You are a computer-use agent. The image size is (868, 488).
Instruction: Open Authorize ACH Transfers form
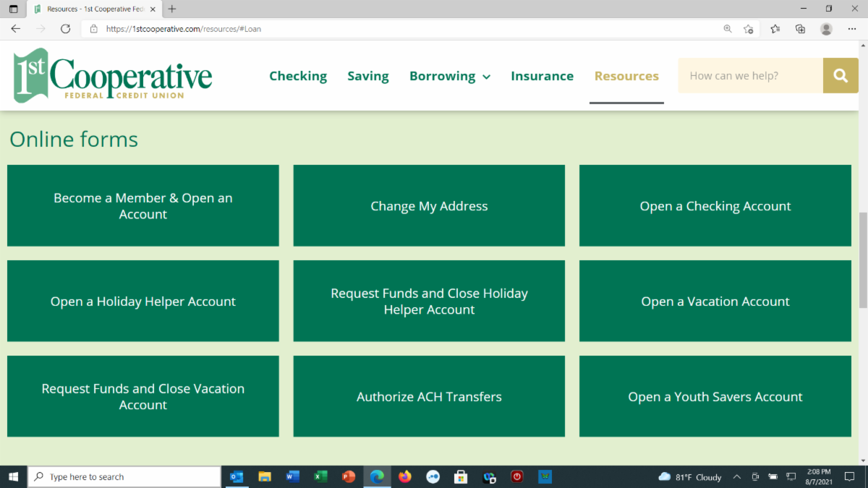tap(429, 397)
